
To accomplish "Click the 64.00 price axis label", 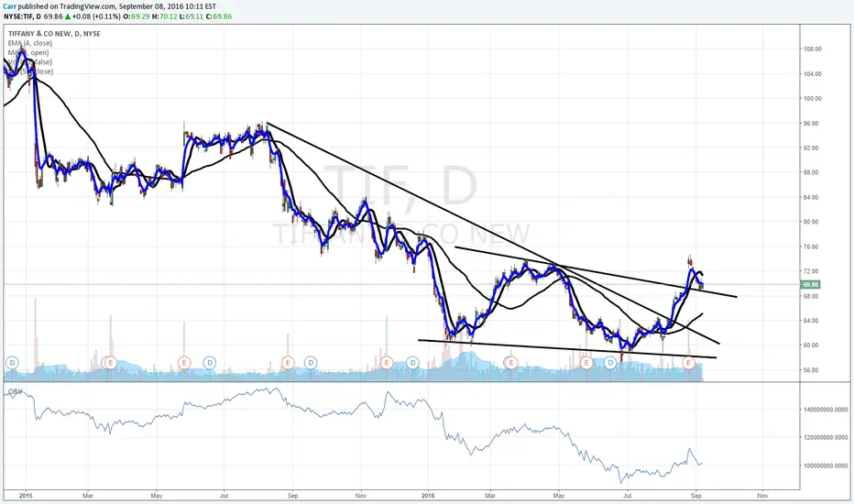I will tap(810, 321).
